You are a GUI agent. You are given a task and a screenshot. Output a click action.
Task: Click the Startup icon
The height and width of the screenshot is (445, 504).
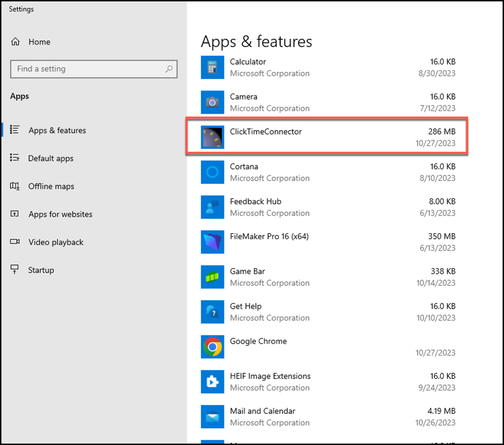tap(14, 269)
